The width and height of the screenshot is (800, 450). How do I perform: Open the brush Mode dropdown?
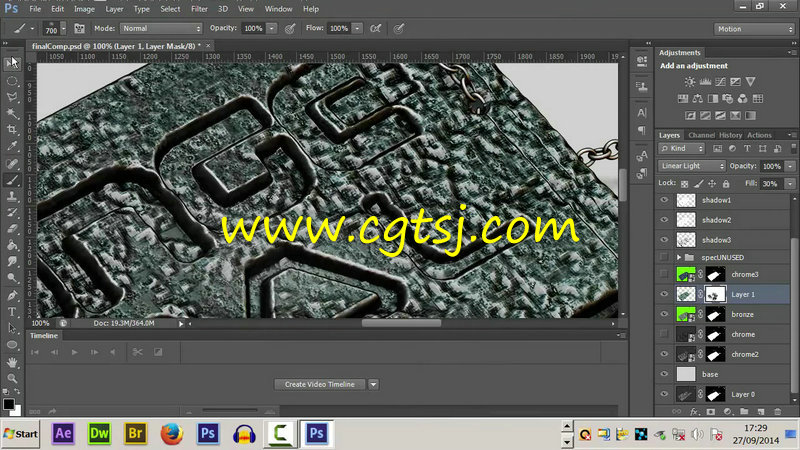[161, 29]
